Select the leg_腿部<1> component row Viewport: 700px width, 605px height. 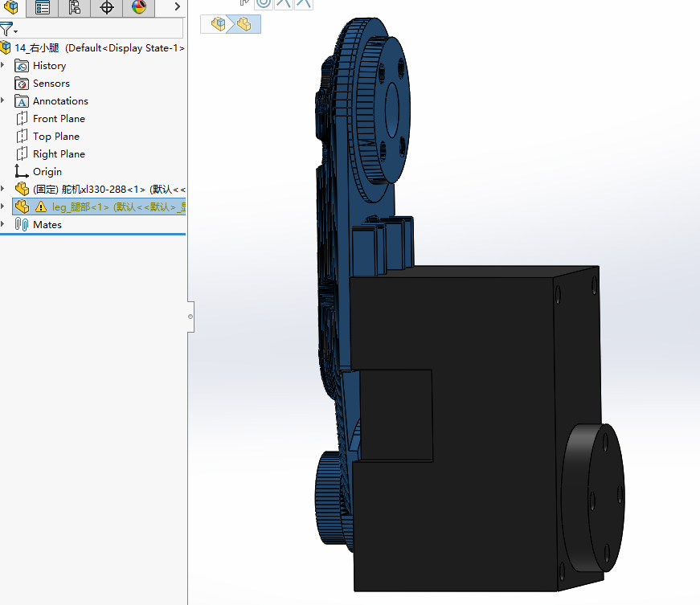point(99,206)
